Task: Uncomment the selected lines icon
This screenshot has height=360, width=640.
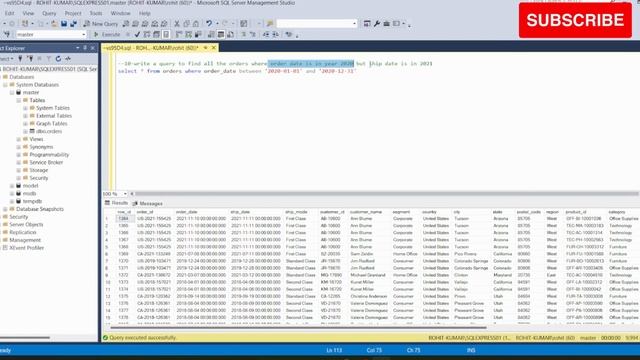Action: coord(253,35)
